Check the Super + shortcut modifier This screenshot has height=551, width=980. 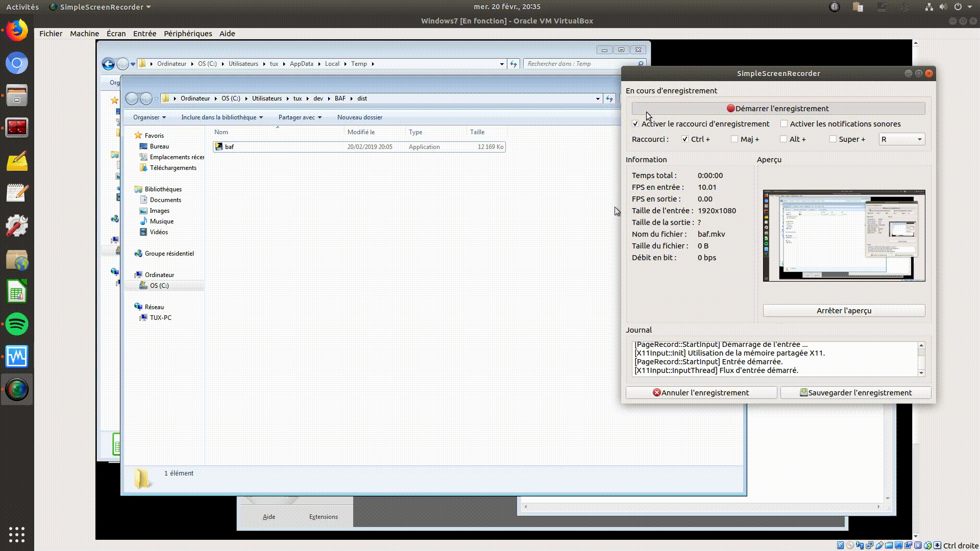point(833,139)
